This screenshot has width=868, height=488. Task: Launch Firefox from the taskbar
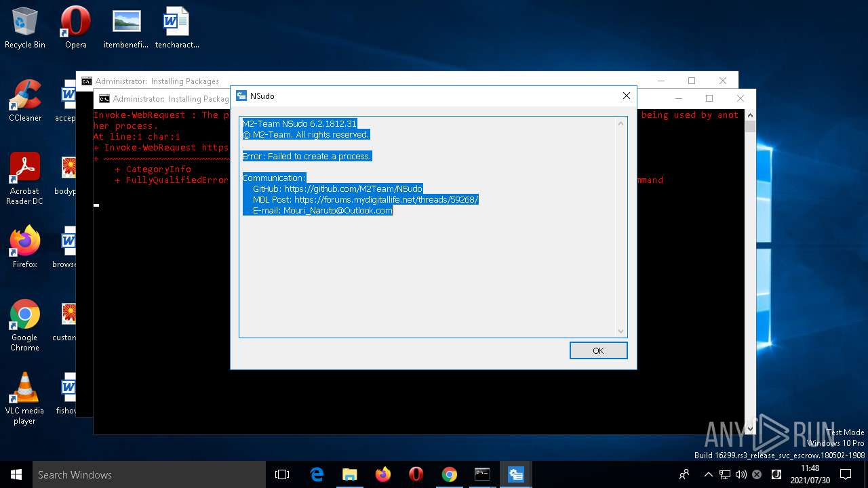pyautogui.click(x=382, y=474)
